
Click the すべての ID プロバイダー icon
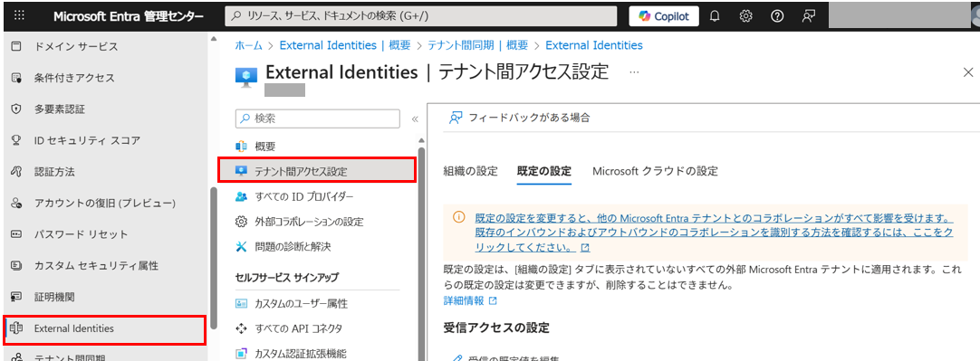tap(241, 196)
